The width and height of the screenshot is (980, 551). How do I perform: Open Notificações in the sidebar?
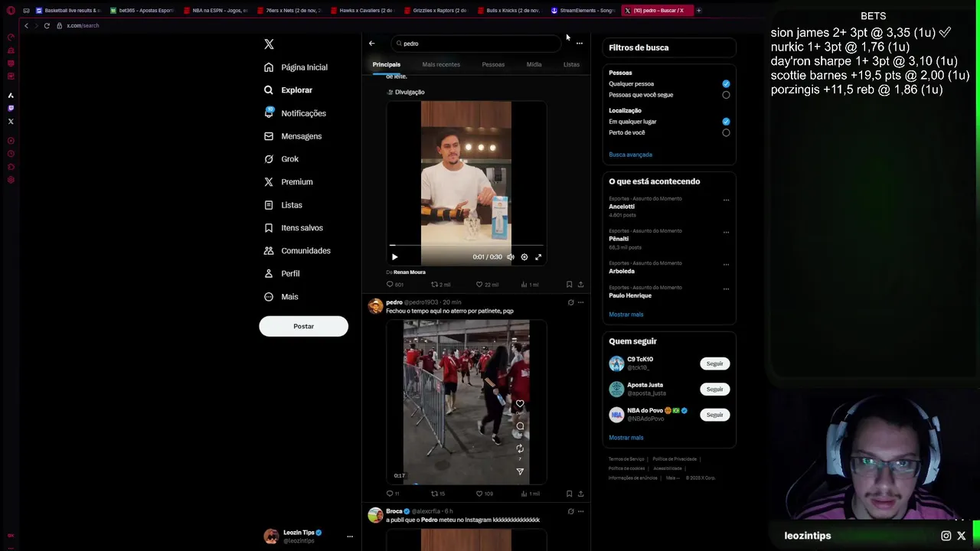click(x=295, y=113)
